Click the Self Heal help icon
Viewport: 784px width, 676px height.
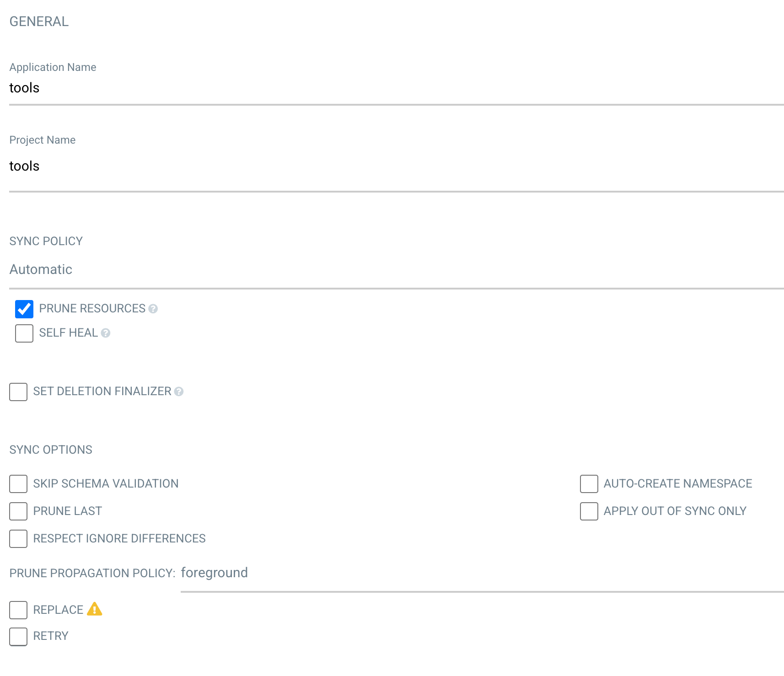tap(106, 333)
